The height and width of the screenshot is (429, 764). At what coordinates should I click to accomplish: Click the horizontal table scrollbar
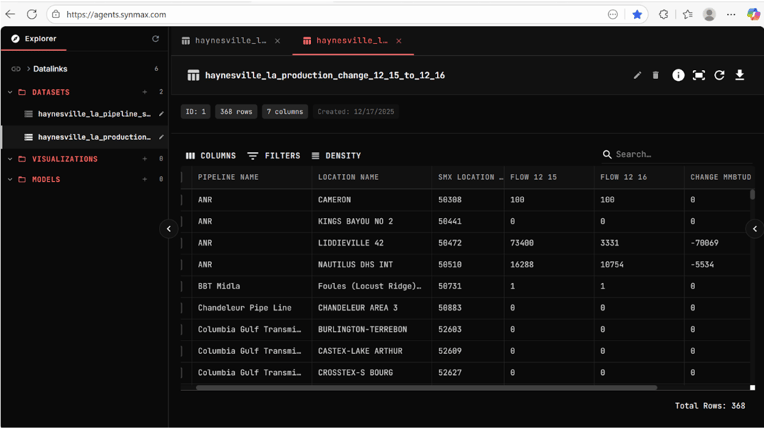click(426, 388)
